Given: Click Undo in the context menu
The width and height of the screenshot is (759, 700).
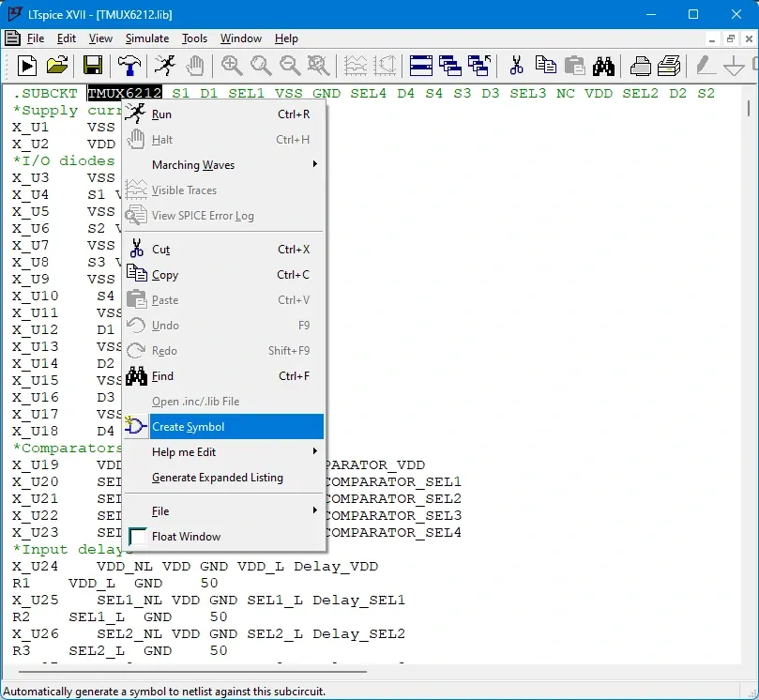Looking at the screenshot, I should (224, 326).
